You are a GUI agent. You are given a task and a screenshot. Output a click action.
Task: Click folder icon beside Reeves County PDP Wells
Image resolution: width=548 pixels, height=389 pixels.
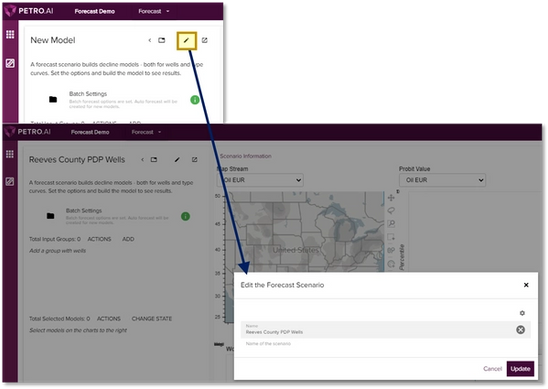(x=154, y=160)
